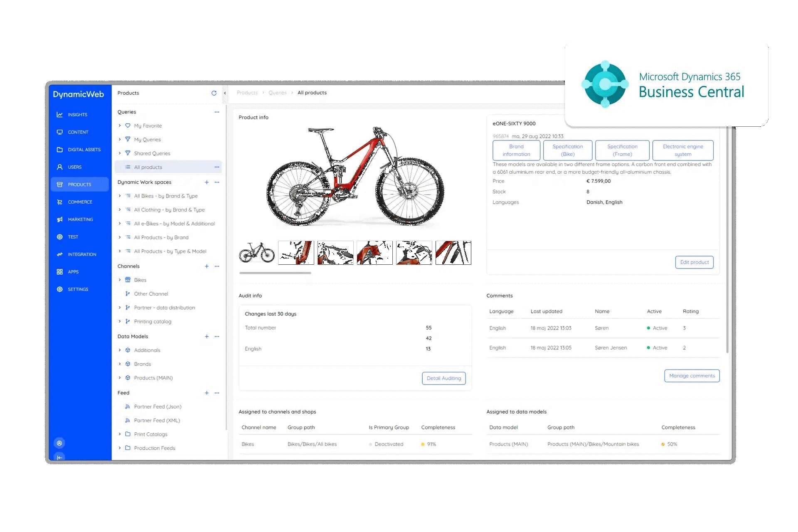Viewport: 798px width, 532px height.
Task: Expand Shared Queries node
Action: click(120, 153)
